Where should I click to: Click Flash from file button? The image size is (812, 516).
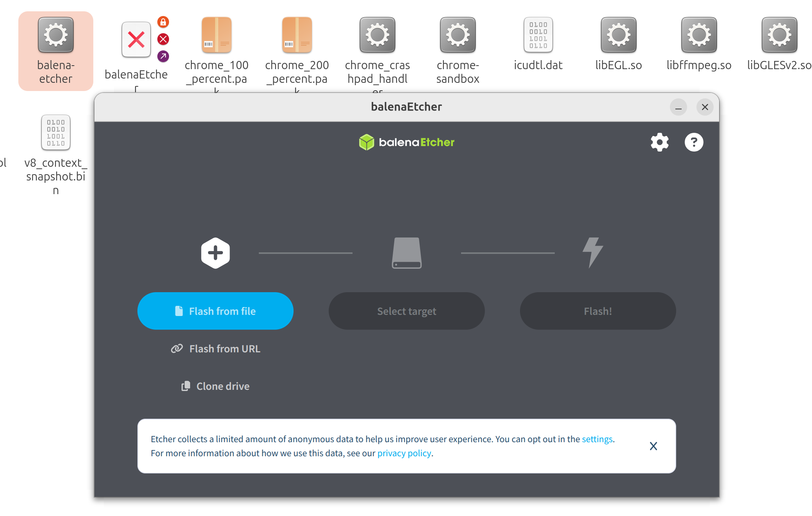pyautogui.click(x=215, y=311)
